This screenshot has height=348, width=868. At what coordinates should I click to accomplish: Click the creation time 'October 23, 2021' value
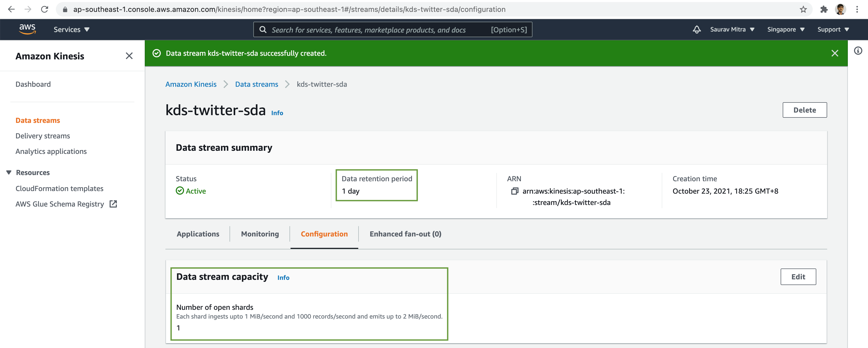[x=725, y=191]
